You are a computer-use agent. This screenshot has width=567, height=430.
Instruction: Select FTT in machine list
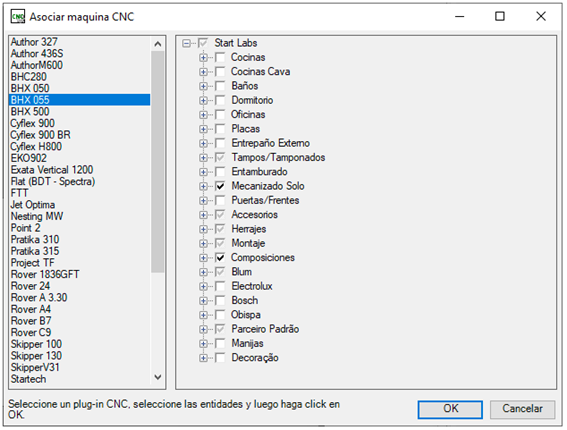click(80, 193)
